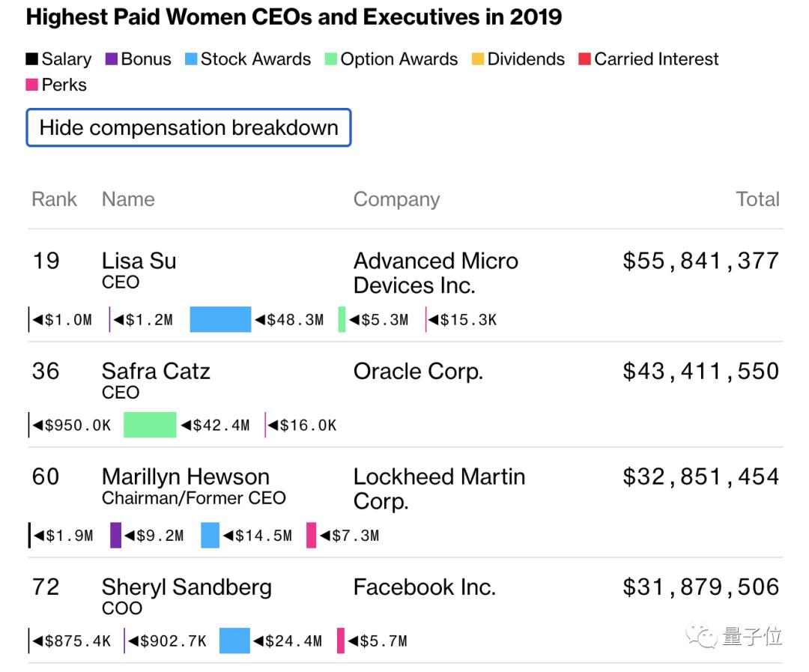Viewport: 809px width, 672px height.
Task: Click Sheryl Sandberg's blue stock awards bar
Action: tap(234, 641)
